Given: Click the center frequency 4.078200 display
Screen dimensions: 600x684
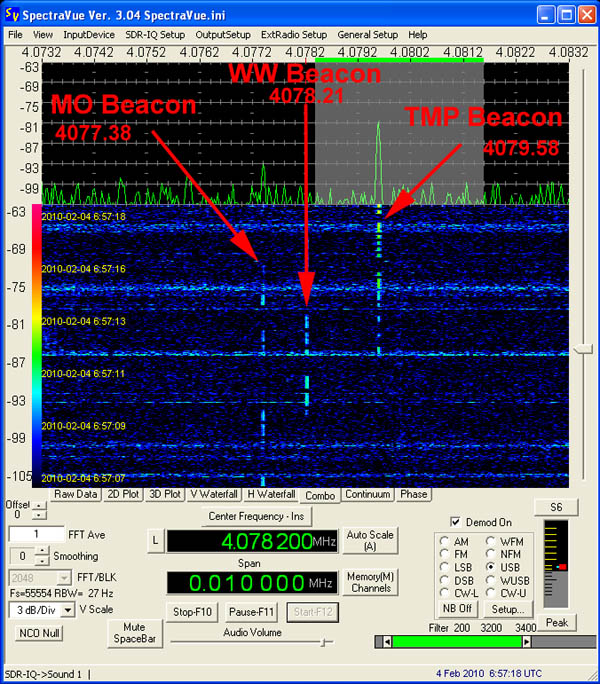Looking at the screenshot, I should [x=253, y=541].
